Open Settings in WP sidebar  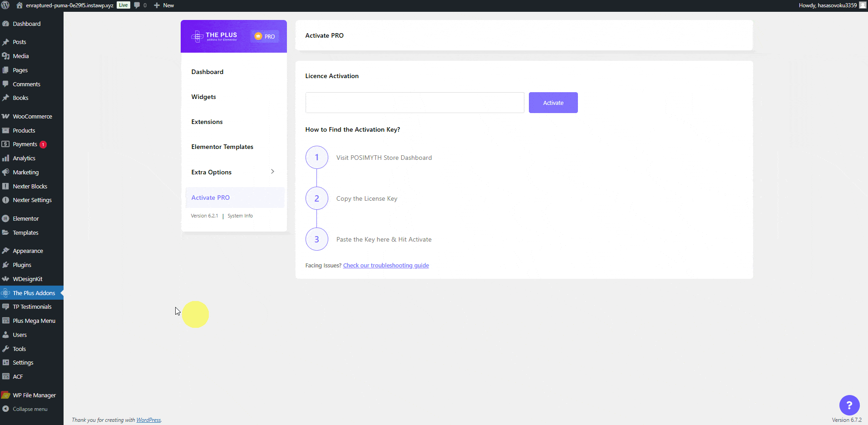click(32, 363)
